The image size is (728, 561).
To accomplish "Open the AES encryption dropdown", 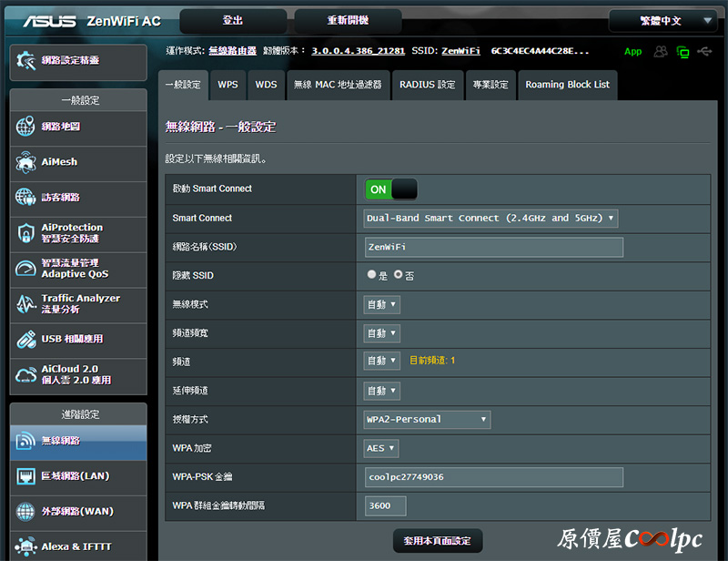I will tap(380, 448).
